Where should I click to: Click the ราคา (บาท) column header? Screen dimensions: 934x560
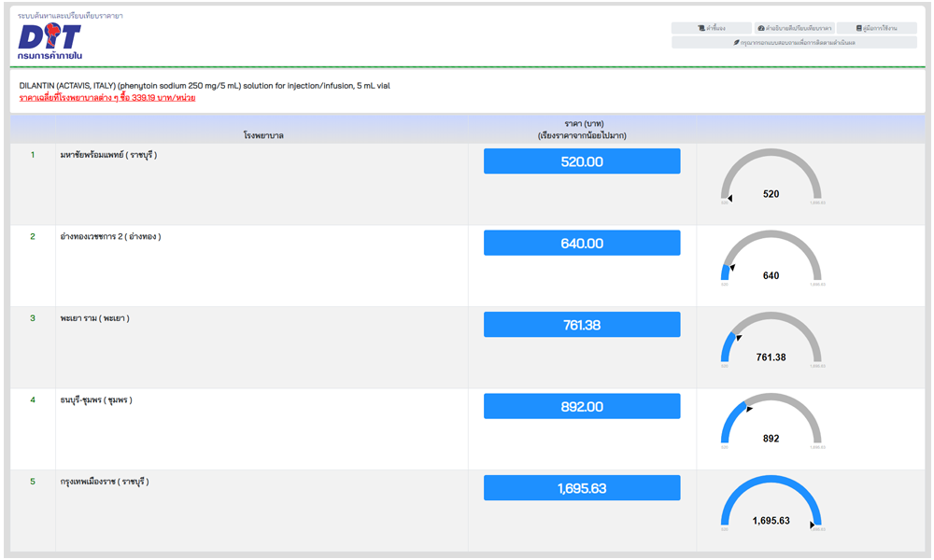tap(583, 129)
